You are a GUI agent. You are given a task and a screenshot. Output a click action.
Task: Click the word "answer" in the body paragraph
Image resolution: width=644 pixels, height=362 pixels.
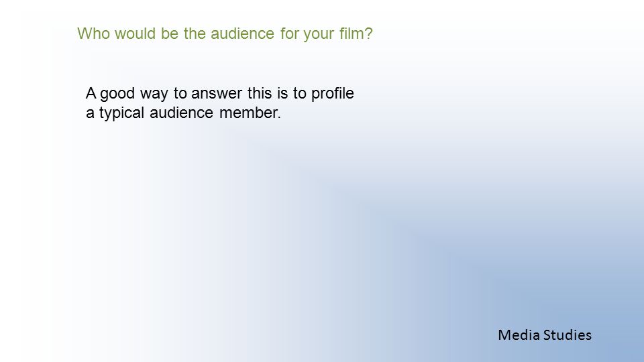[217, 94]
